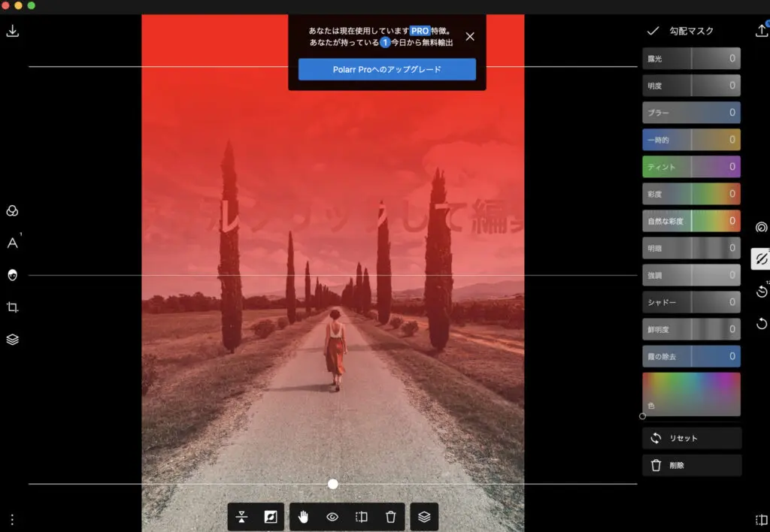Confirm 勾配マスク with the checkmark
The height and width of the screenshot is (532, 770).
(x=653, y=31)
